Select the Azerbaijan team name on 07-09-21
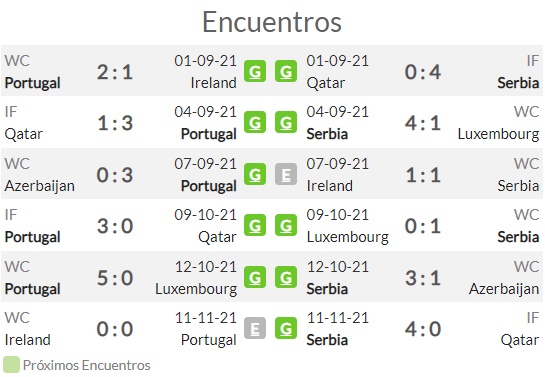 point(40,186)
